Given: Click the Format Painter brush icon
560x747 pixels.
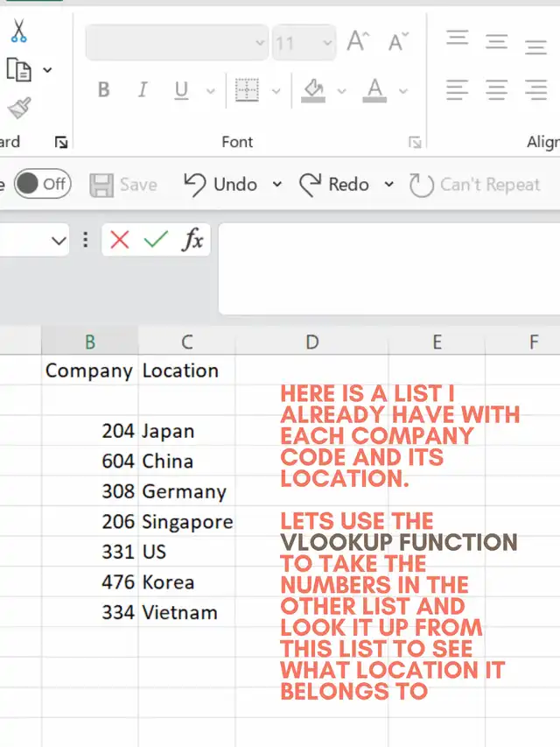Looking at the screenshot, I should [x=18, y=108].
